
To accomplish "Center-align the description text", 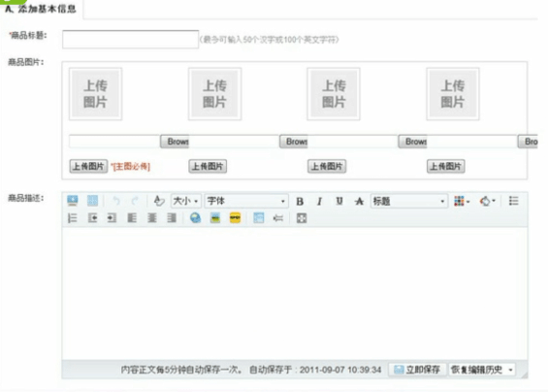I will 152,218.
